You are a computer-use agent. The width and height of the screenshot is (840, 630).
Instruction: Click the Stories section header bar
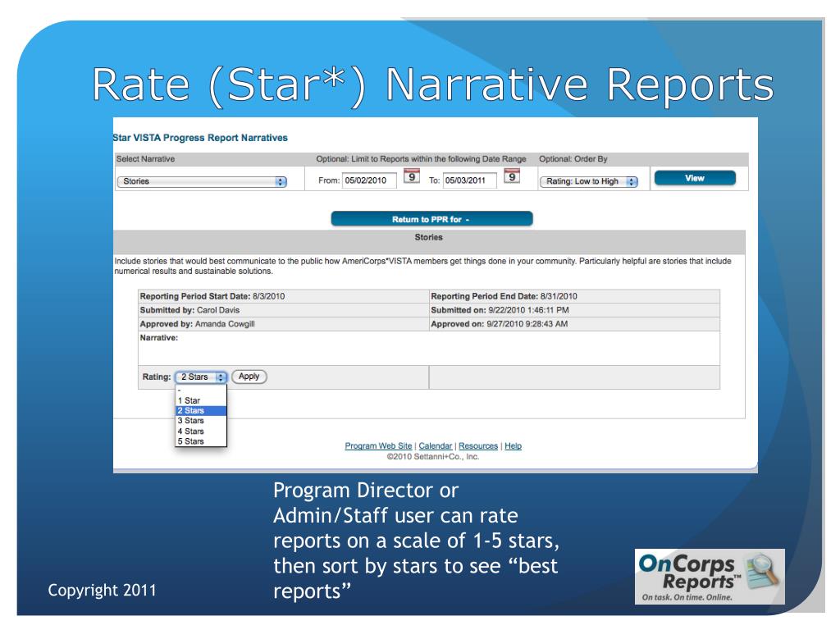tap(429, 242)
